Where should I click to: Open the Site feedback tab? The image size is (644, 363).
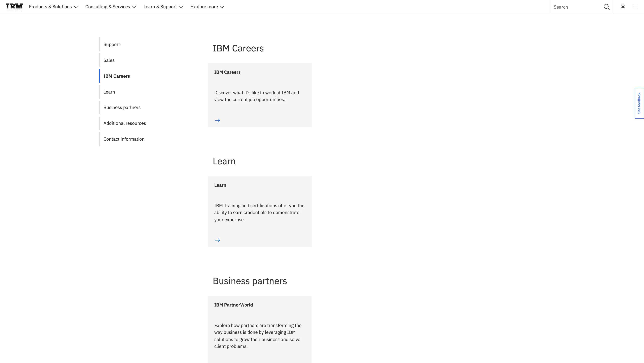(639, 103)
